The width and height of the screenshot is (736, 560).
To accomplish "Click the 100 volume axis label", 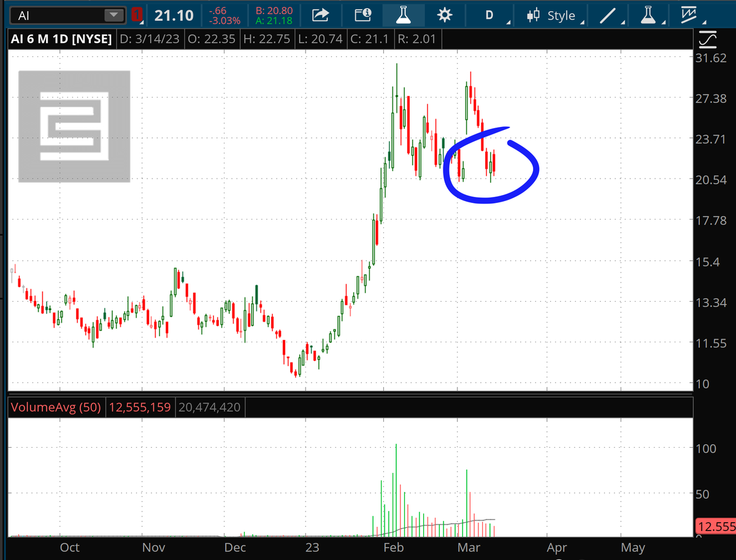I will (x=705, y=448).
